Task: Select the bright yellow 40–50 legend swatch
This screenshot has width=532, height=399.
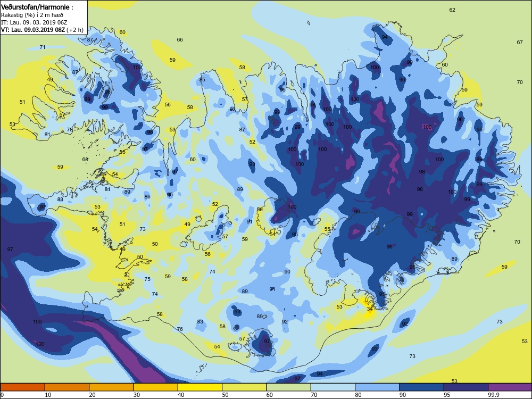Action: tap(200, 387)
